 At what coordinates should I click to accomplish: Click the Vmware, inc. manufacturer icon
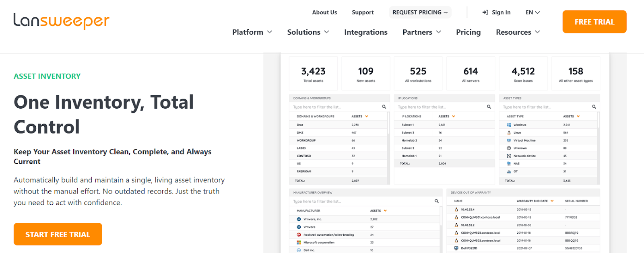coord(299,219)
